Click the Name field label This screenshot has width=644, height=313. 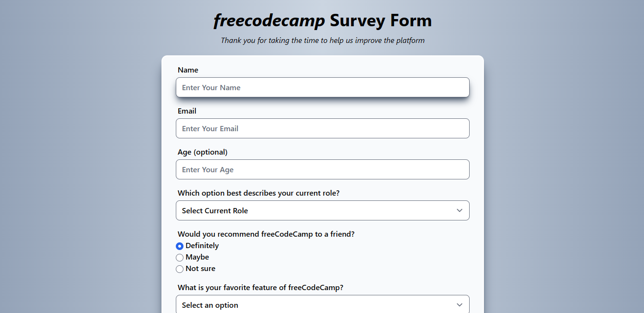pos(188,70)
